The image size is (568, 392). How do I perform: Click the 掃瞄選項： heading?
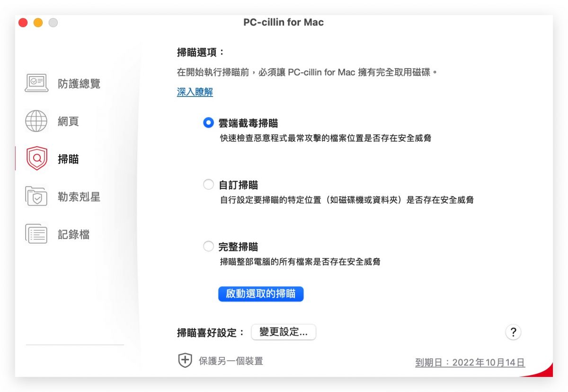201,52
